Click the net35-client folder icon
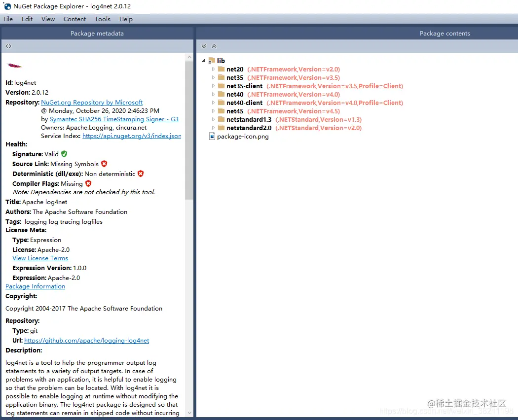 click(x=222, y=86)
